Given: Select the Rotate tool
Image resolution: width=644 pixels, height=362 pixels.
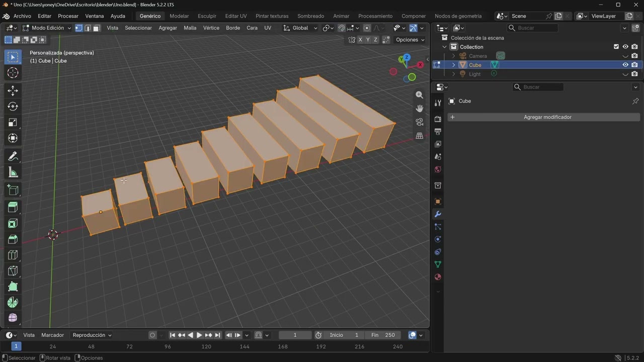Looking at the screenshot, I should (13, 107).
